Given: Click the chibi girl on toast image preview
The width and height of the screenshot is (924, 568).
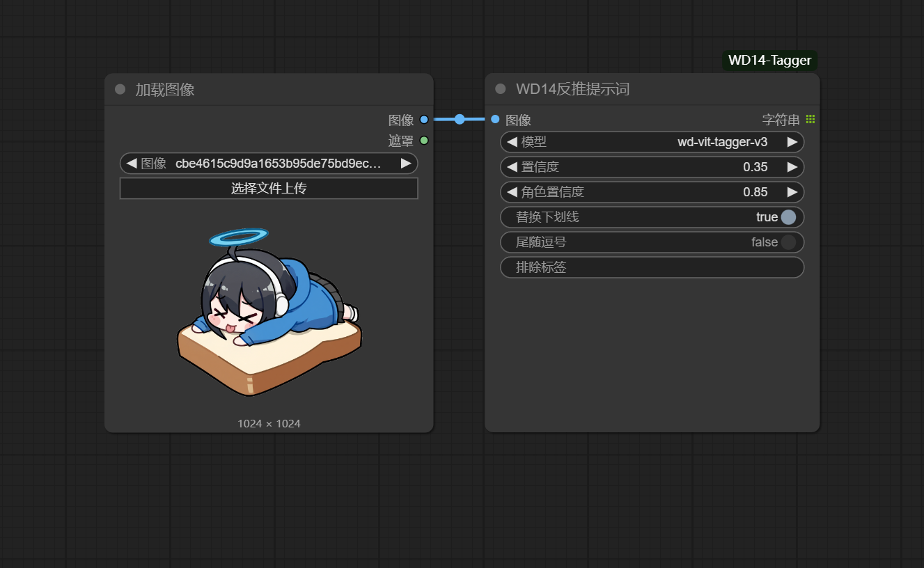Looking at the screenshot, I should [269, 312].
